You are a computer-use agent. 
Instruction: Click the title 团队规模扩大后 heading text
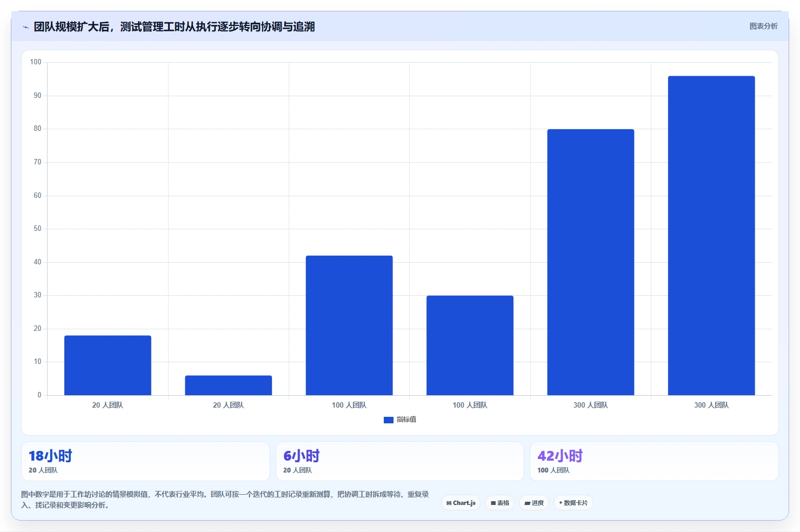174,26
